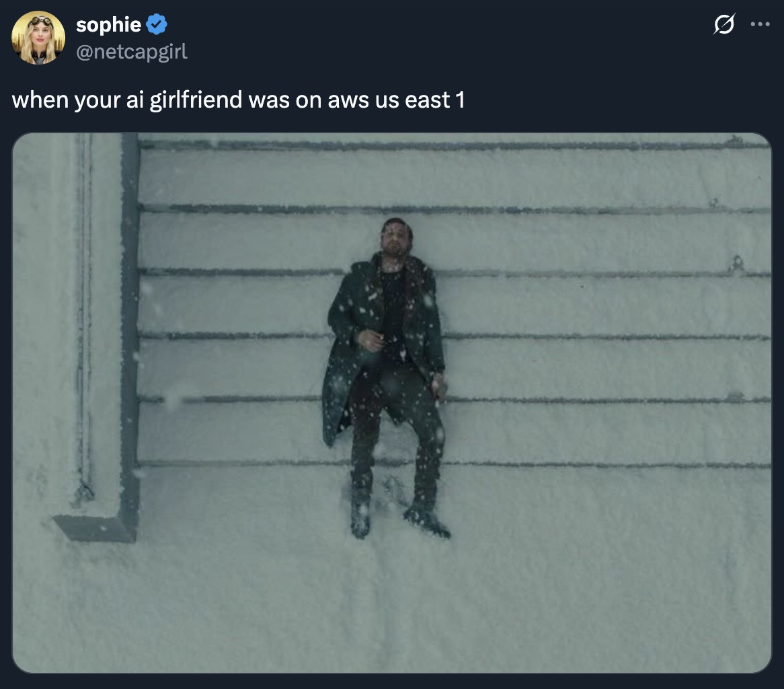Click the word "girlfriend" in the post
Image resolution: width=784 pixels, height=689 pixels.
tap(196, 99)
